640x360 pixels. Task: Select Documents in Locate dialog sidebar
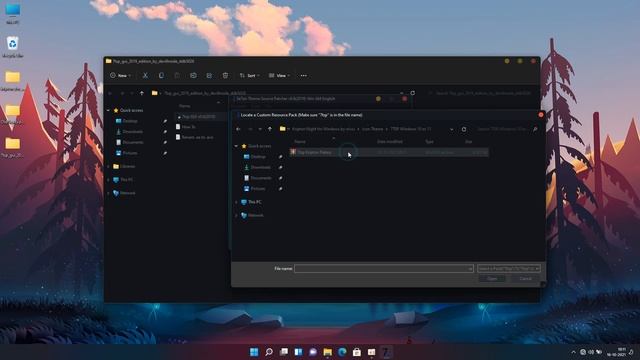point(258,178)
